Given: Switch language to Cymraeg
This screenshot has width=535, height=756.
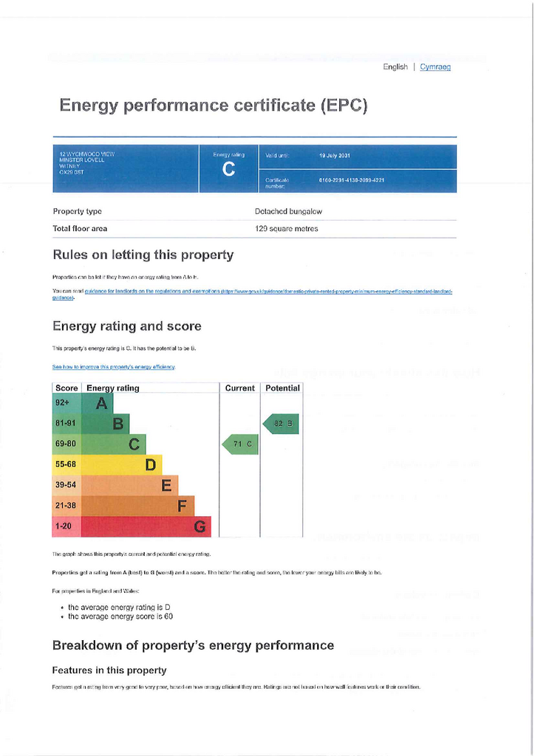Looking at the screenshot, I should [x=435, y=67].
